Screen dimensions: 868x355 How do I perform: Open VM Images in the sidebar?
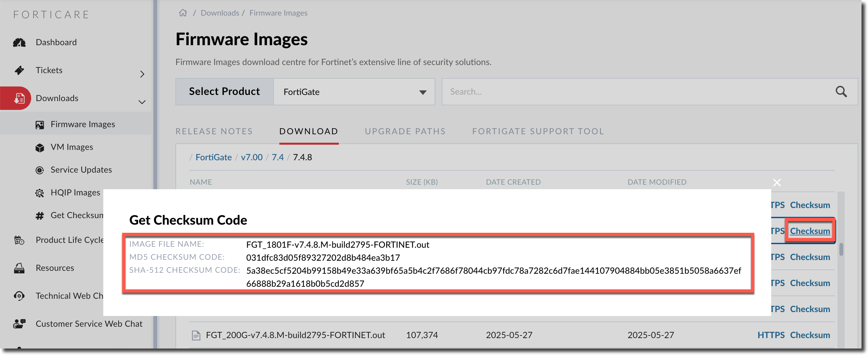pos(72,147)
